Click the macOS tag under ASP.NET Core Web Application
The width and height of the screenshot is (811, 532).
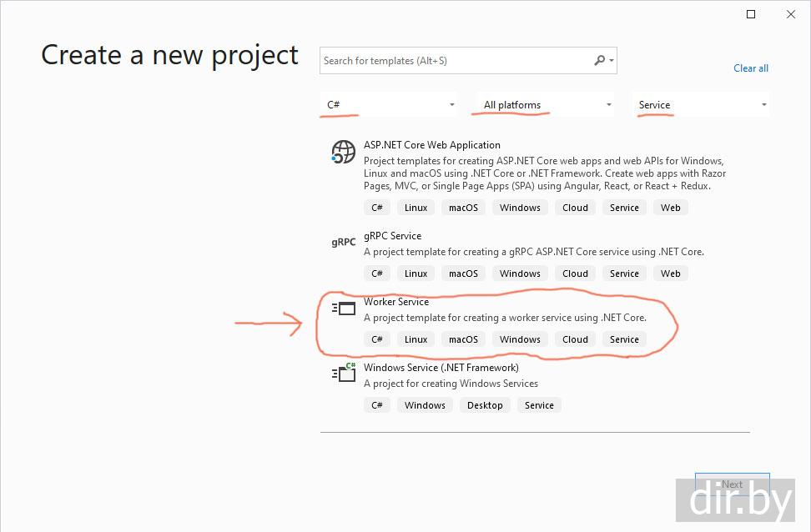click(x=463, y=208)
